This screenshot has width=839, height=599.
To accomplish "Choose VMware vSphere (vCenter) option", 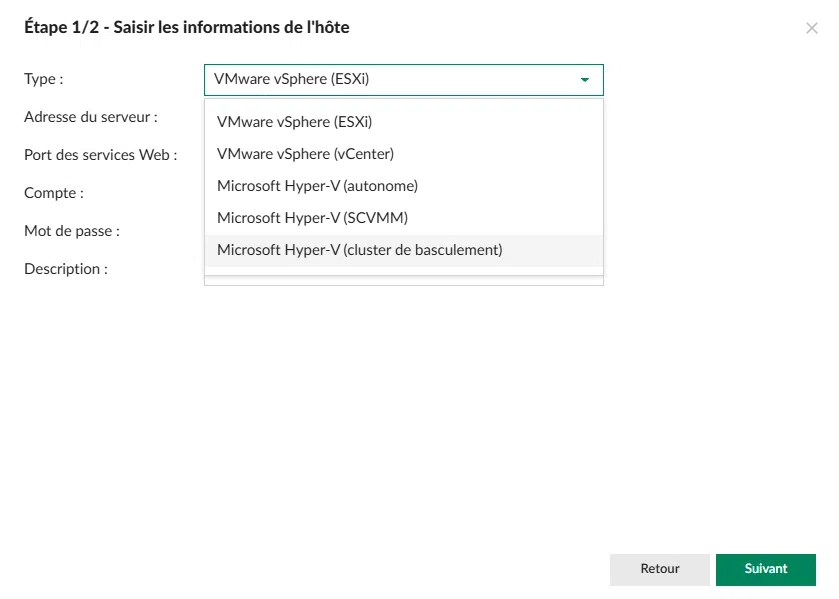I will (x=305, y=154).
